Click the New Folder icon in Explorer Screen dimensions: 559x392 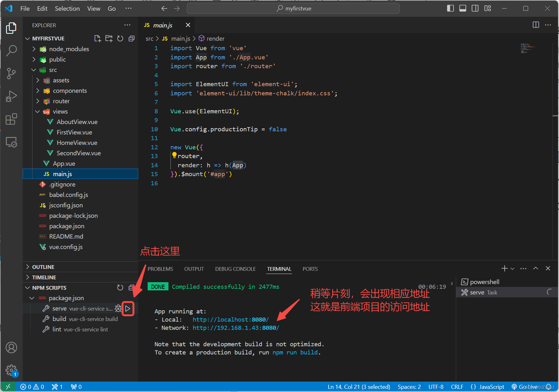pos(109,39)
